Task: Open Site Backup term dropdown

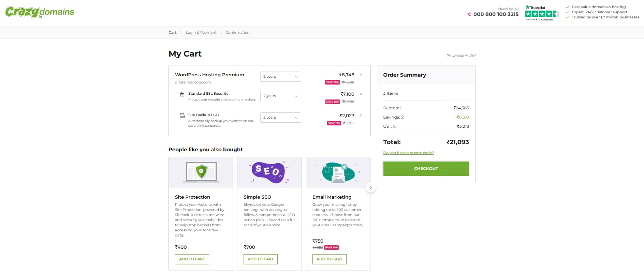Action: (x=280, y=118)
